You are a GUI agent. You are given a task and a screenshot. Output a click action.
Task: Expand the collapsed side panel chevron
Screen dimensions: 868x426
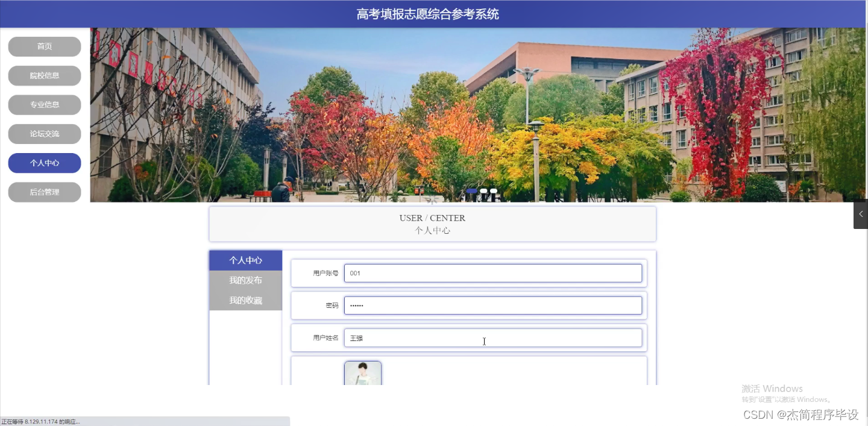(x=860, y=214)
